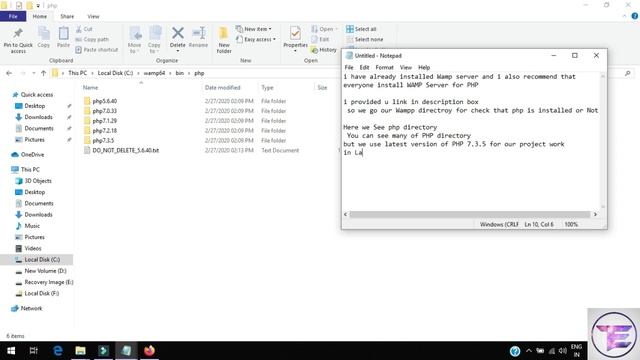Switch to the View ribbon tab
640x360 pixels.
[x=93, y=16]
